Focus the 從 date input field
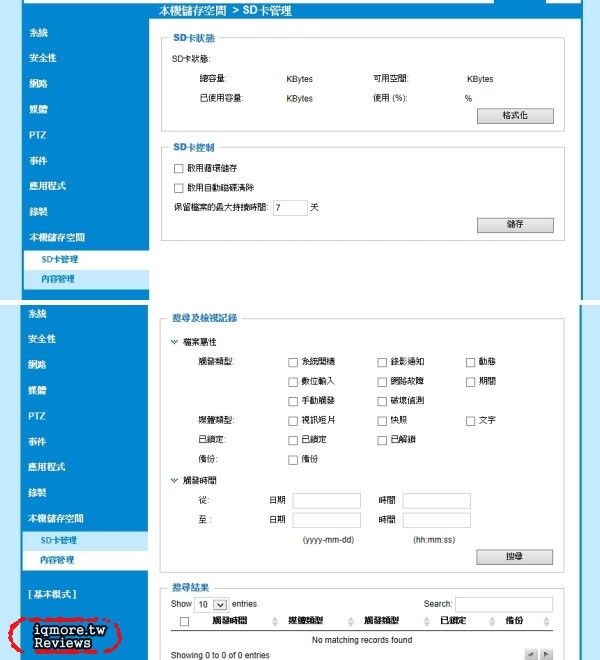This screenshot has height=660, width=600. tap(327, 501)
